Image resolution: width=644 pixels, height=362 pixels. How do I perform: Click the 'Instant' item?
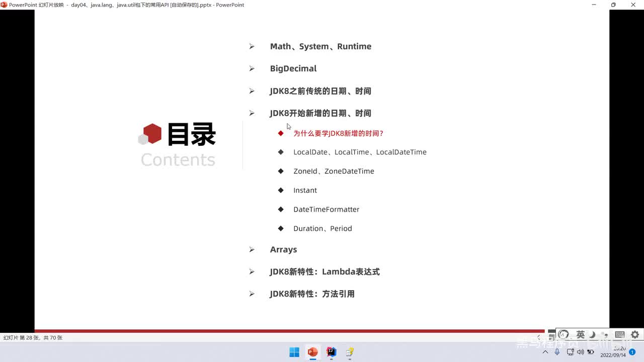click(305, 190)
